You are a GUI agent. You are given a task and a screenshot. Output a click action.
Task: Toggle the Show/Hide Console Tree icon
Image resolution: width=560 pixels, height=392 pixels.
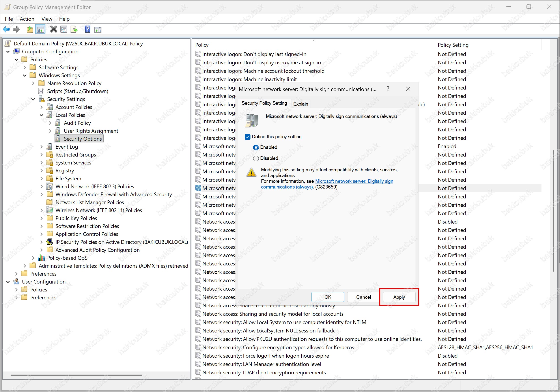pyautogui.click(x=41, y=30)
